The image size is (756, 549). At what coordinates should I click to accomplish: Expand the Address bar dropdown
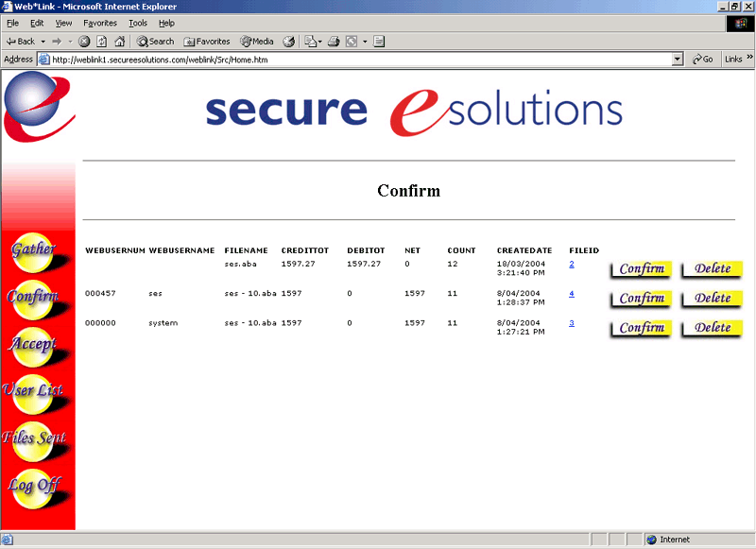[678, 60]
